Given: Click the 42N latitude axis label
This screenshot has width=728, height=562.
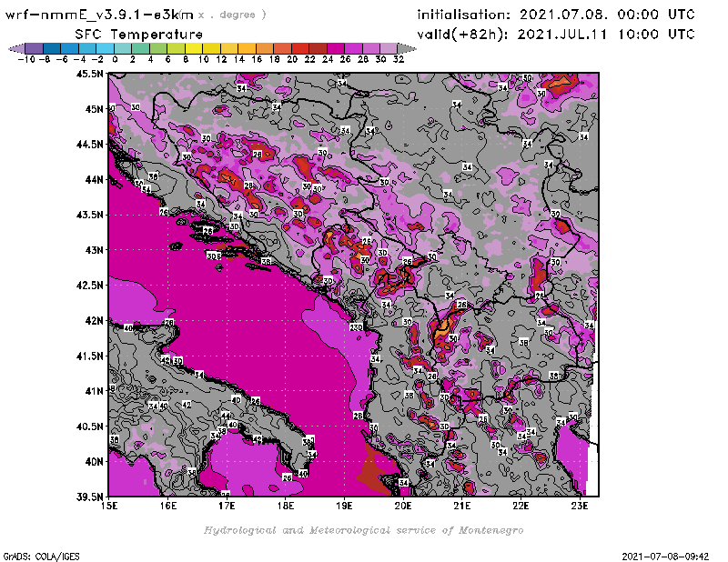Looking at the screenshot, I should click(94, 320).
